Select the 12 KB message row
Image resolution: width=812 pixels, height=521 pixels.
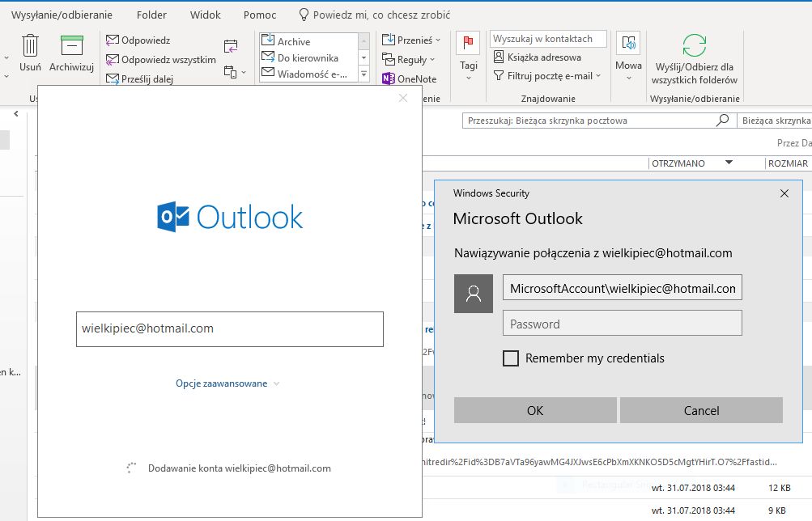tap(617, 487)
